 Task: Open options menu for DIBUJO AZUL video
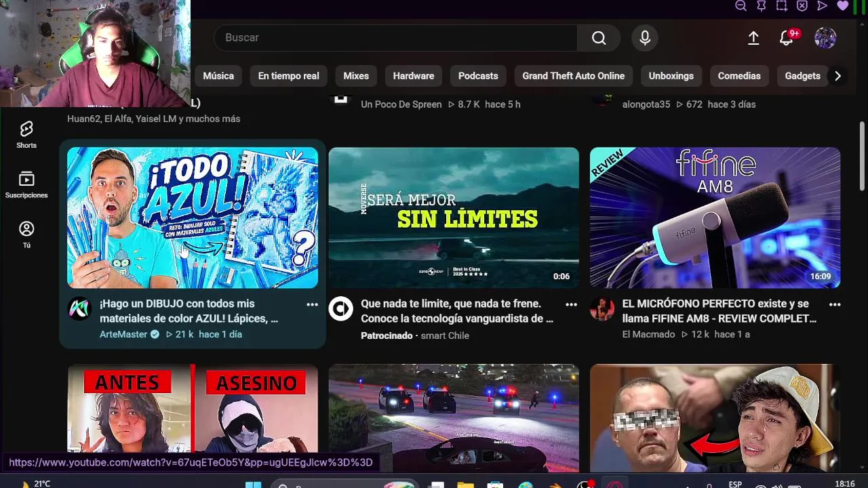(x=312, y=304)
